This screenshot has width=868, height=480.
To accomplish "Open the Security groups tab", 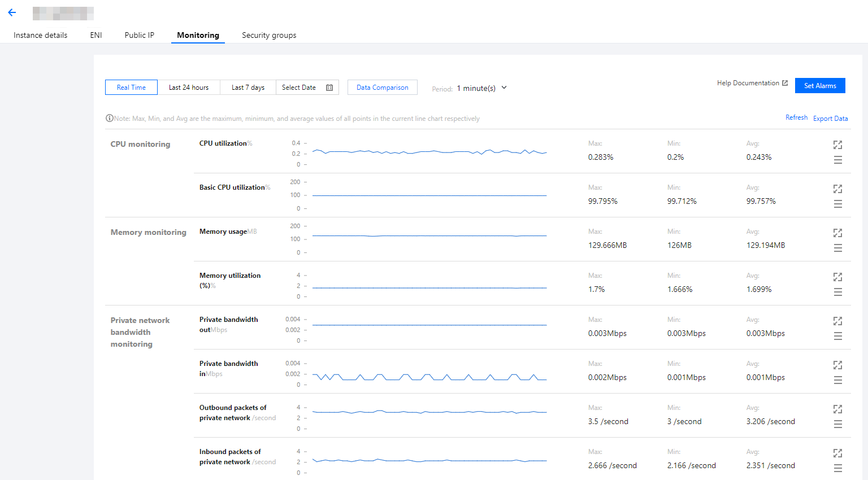I will click(269, 35).
